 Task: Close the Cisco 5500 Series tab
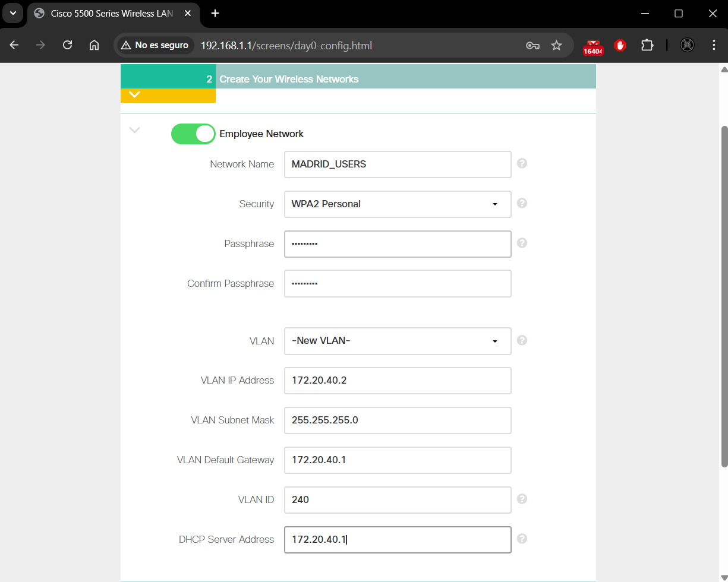tap(187, 14)
